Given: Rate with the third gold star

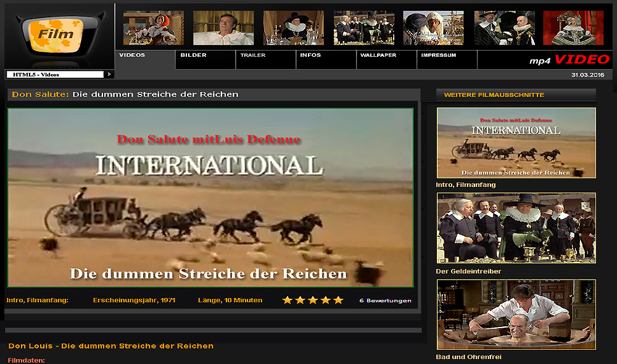Looking at the screenshot, I should (x=313, y=300).
